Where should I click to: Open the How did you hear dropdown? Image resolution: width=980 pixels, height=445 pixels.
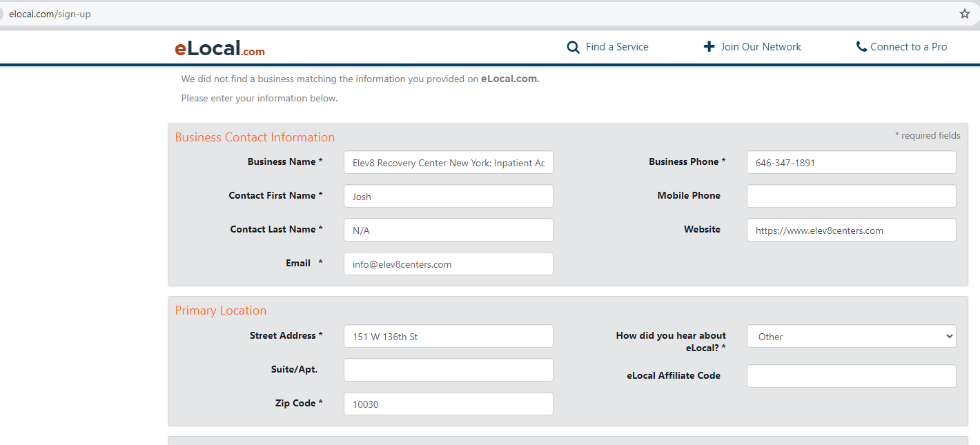(x=852, y=336)
